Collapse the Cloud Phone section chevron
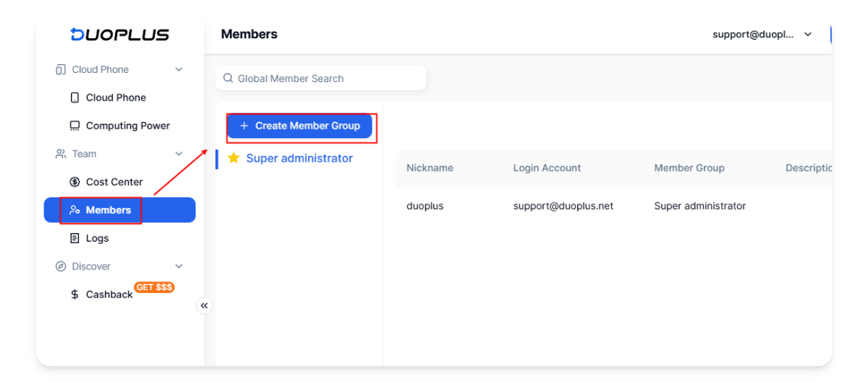 click(179, 70)
